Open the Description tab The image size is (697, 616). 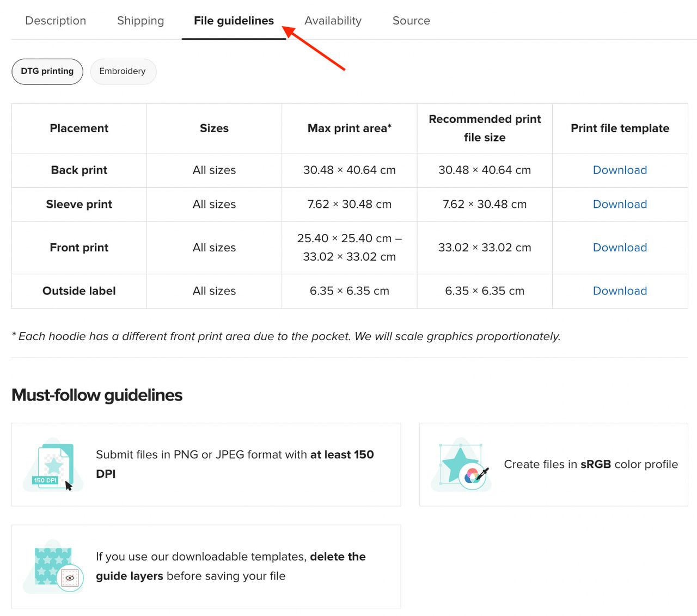[56, 21]
